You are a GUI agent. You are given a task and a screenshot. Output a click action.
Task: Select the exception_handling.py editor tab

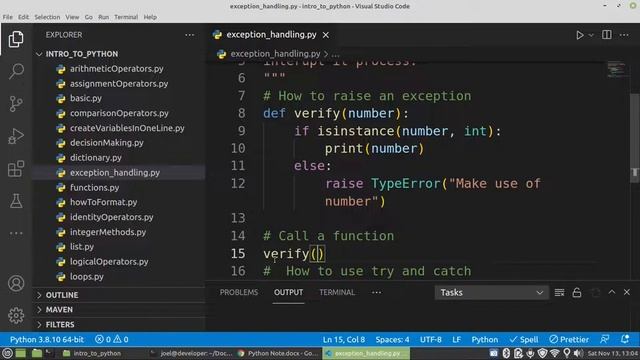[x=271, y=35]
